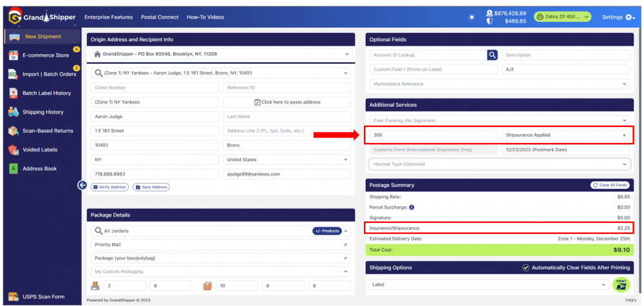Open the My Custom Packaging dropdown
The height and width of the screenshot is (306, 644).
pyautogui.click(x=221, y=272)
